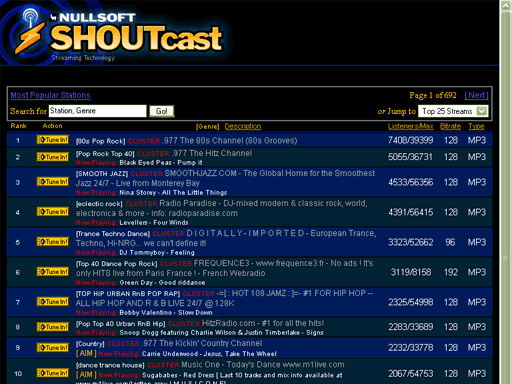This screenshot has width=512, height=384.
Task: Sort by Bitrate column header
Action: (x=450, y=126)
